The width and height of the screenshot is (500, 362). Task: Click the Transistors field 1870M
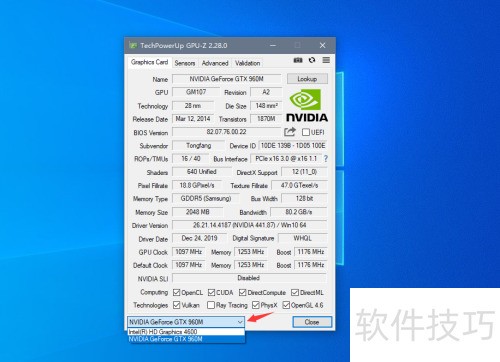point(266,119)
